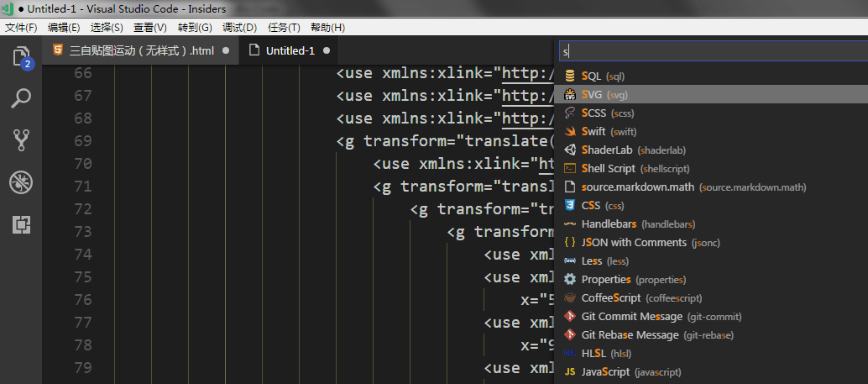Select CoffeeScript (coffeescript) language mode

pos(711,297)
